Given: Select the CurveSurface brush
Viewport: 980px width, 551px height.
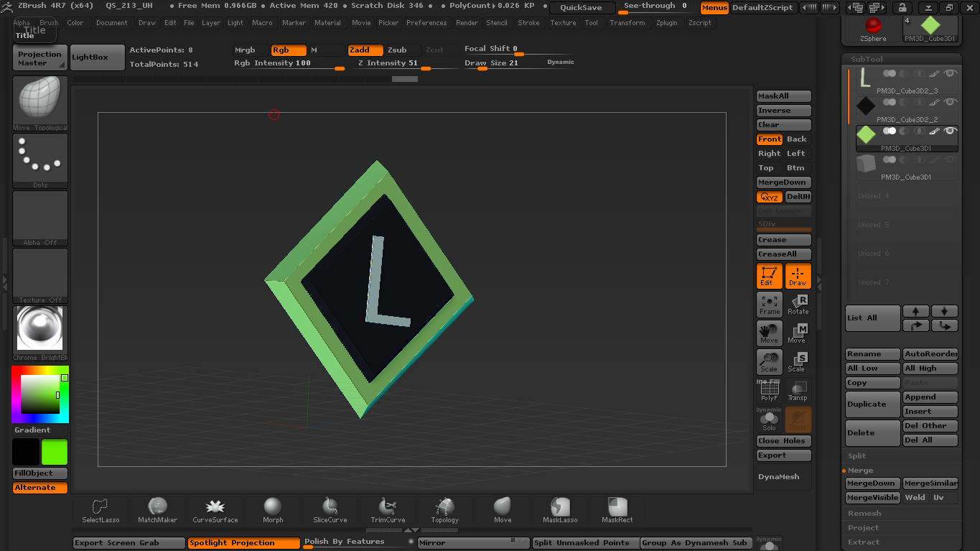Looking at the screenshot, I should [x=215, y=510].
